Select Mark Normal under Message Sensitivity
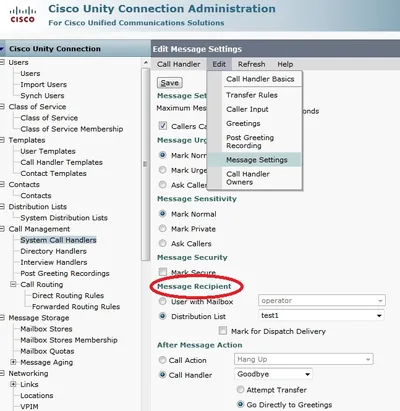The width and height of the screenshot is (400, 411). pyautogui.click(x=162, y=214)
